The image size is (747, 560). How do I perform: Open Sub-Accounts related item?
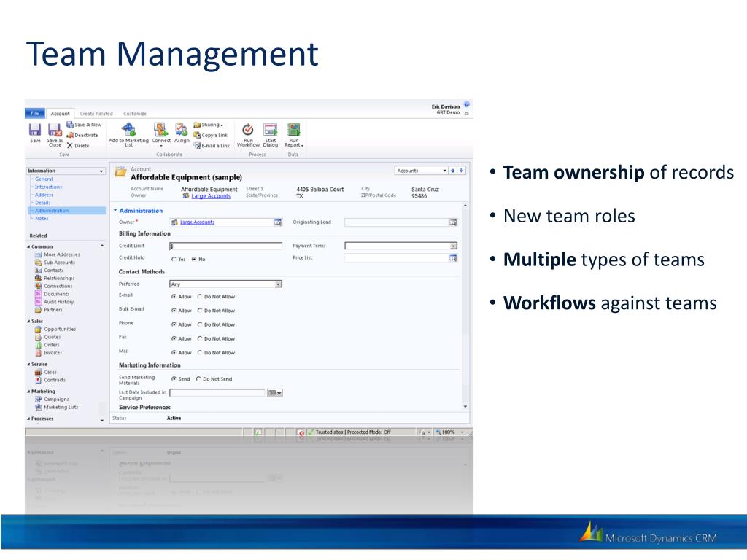54,262
